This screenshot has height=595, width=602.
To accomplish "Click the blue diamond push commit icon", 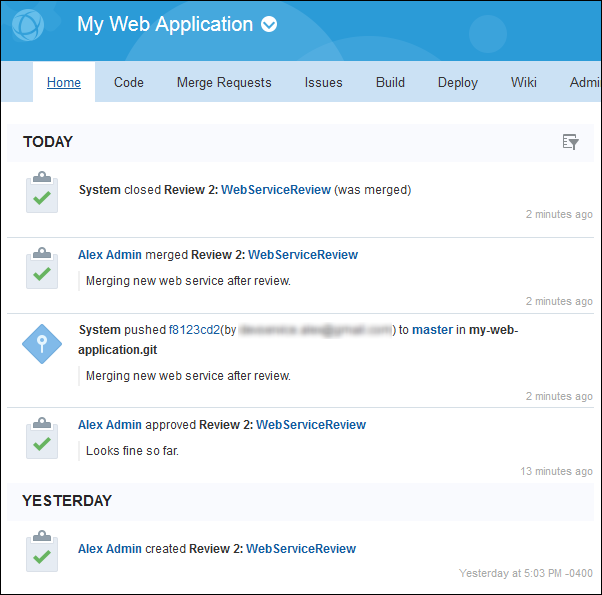I will coord(42,344).
